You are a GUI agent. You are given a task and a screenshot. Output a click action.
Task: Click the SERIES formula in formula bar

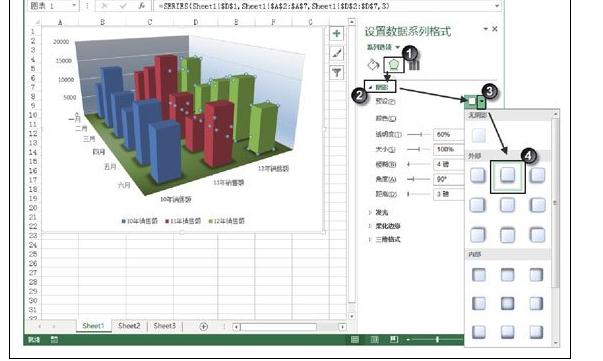coord(274,6)
